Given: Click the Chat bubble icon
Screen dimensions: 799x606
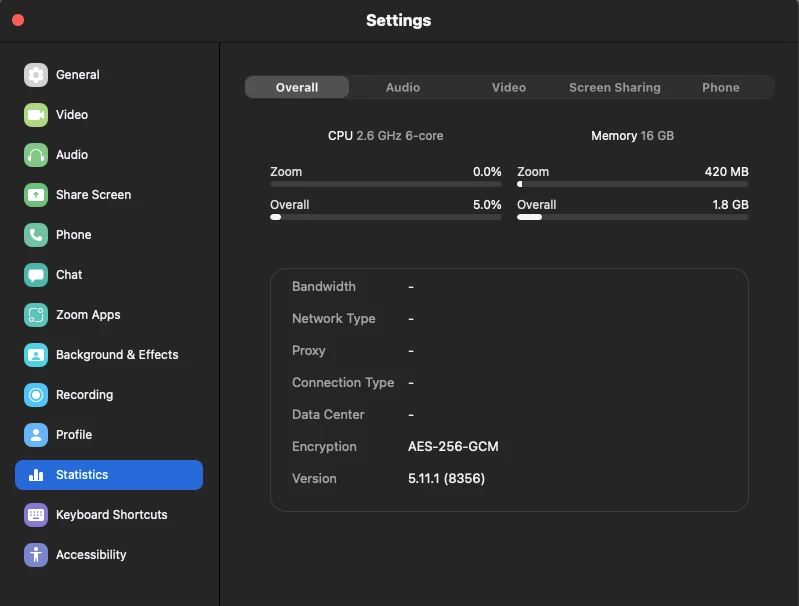Looking at the screenshot, I should pyautogui.click(x=36, y=275).
